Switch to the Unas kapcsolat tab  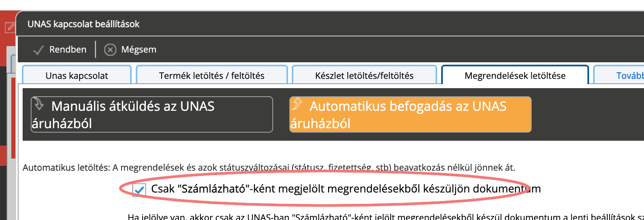click(x=77, y=75)
